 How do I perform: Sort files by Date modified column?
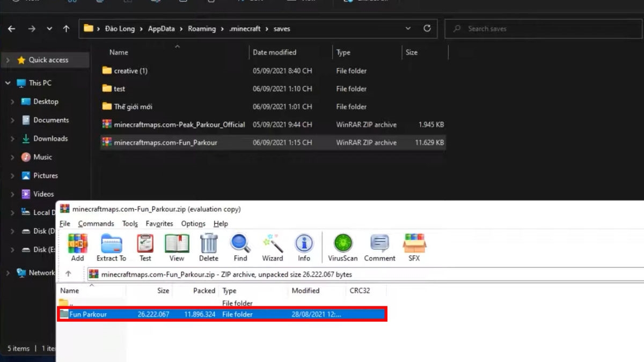click(x=274, y=52)
